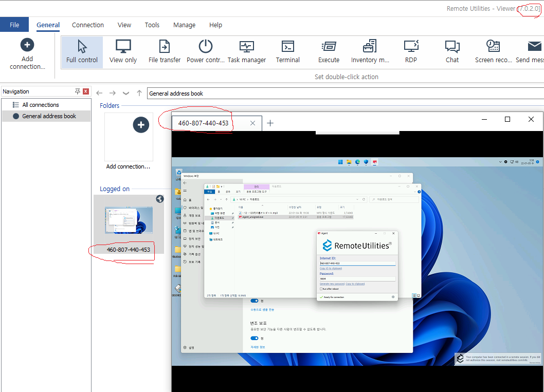Pin the Navigation panel
544x392 pixels.
[78, 91]
